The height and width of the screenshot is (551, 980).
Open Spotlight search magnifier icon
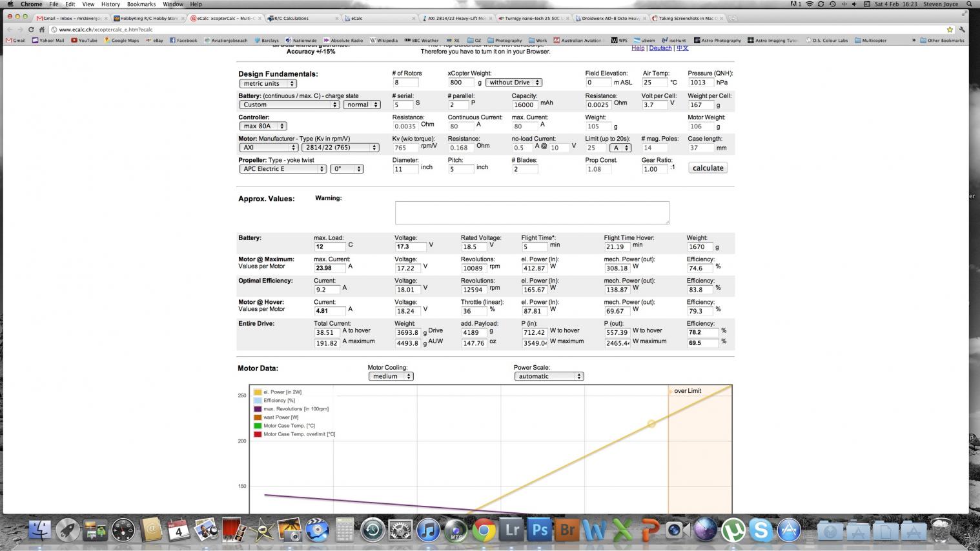pos(969,5)
